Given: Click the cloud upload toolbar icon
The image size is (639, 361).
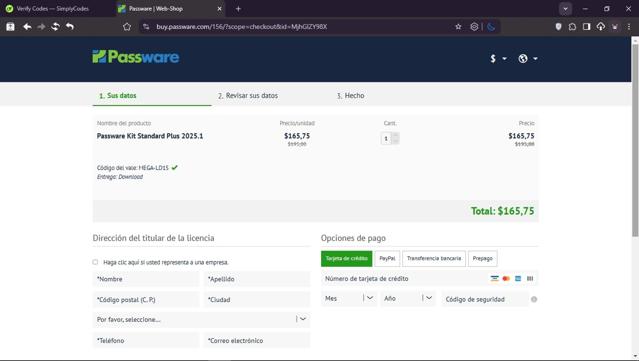Looking at the screenshot, I should click(x=601, y=26).
